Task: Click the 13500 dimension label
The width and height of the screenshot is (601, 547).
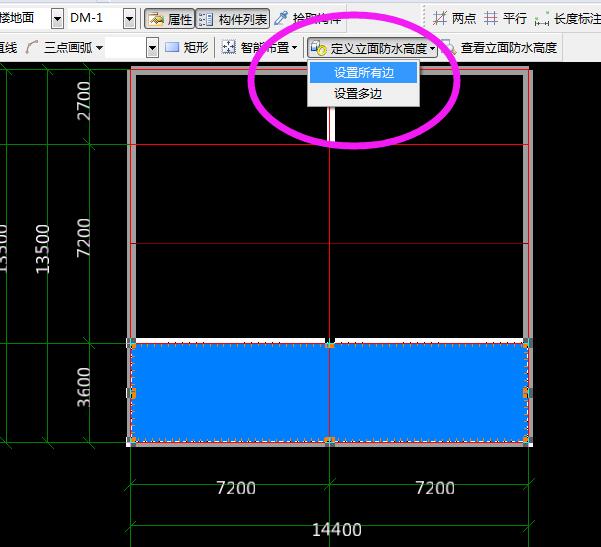Action: pos(42,249)
